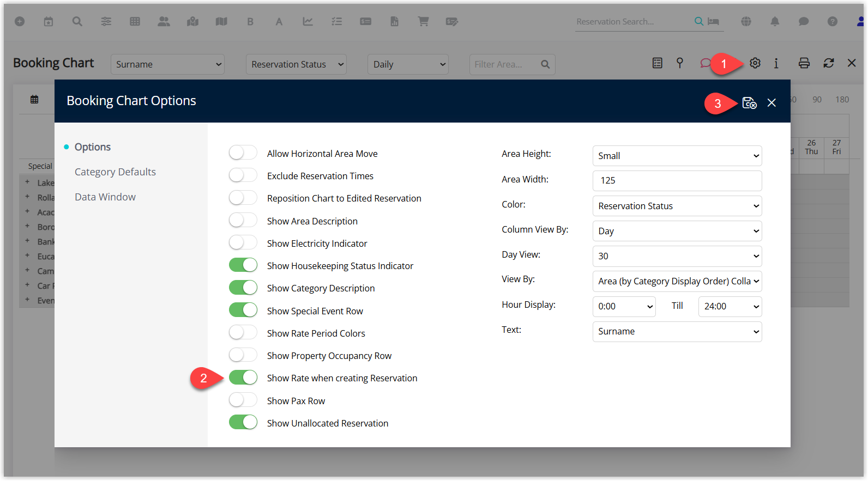
Task: Enable Show Property Occupancy Row
Action: coord(243,355)
